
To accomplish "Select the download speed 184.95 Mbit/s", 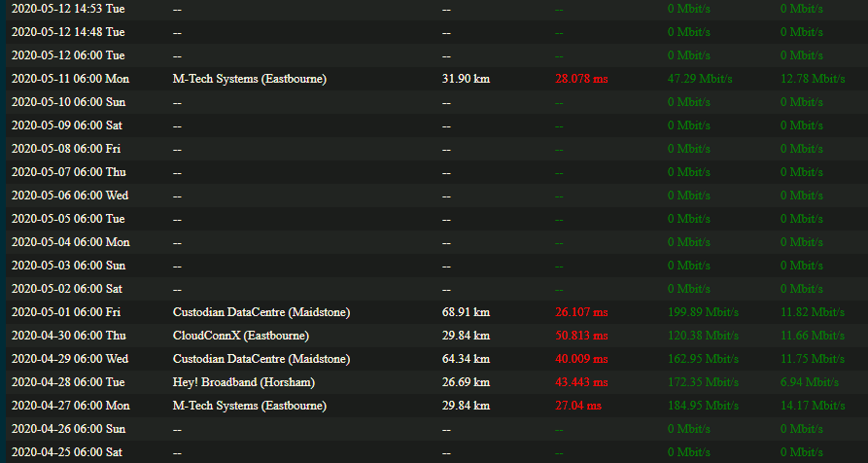I will [703, 406].
